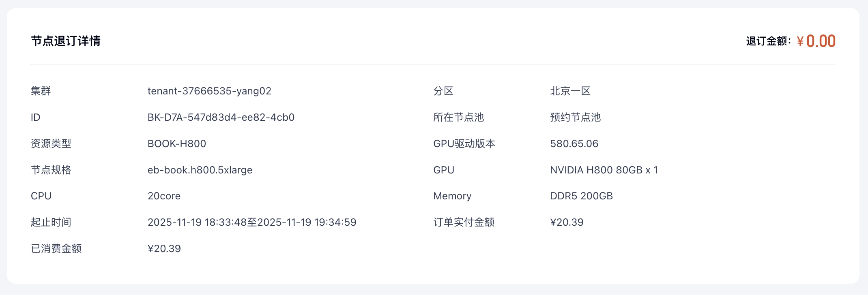Click the DDR5 200GB memory value

[581, 196]
